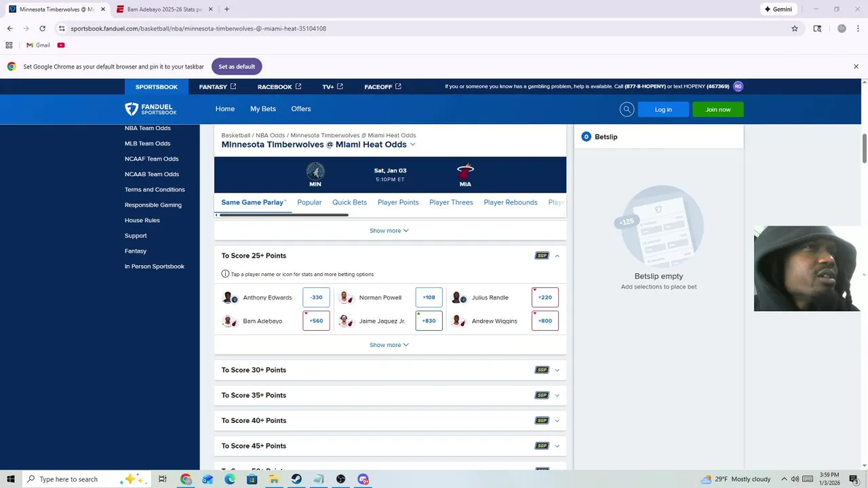Viewport: 868px width, 488px height.
Task: Open Offers in header
Action: (301, 109)
